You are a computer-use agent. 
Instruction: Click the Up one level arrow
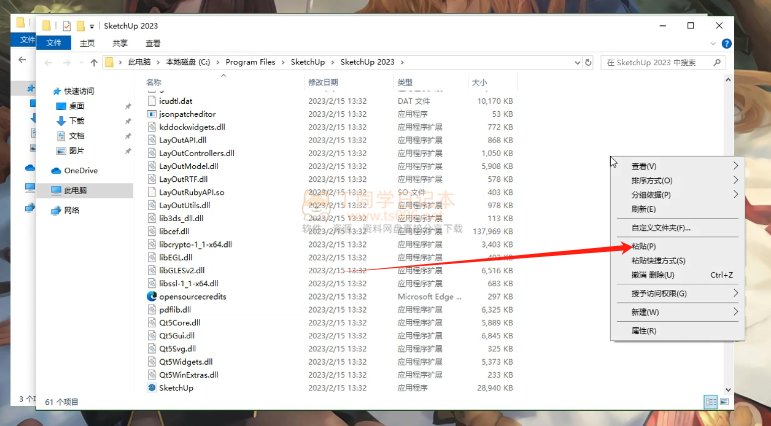click(94, 62)
